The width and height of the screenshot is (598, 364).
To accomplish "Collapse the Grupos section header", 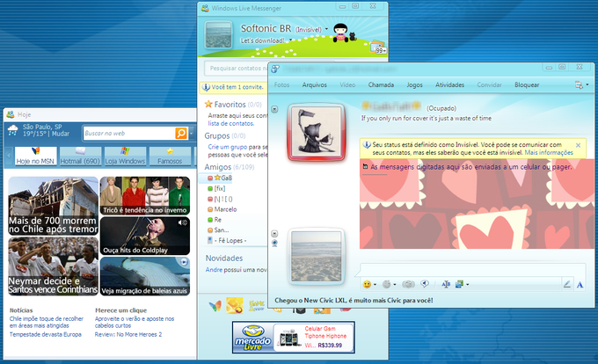I will tap(217, 135).
